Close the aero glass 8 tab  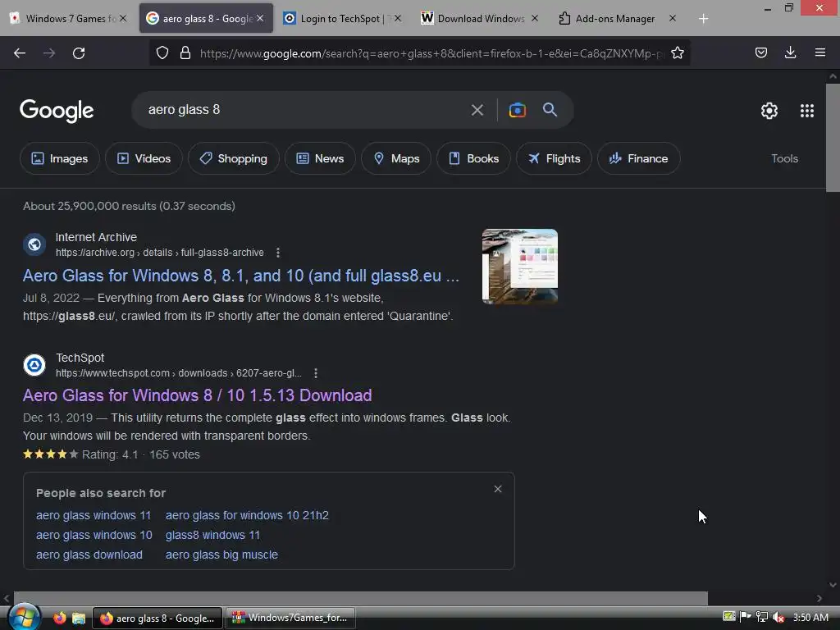point(260,18)
